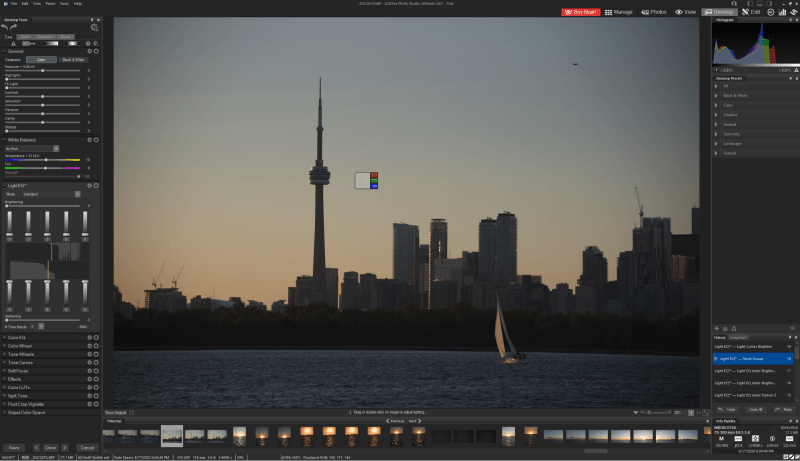Select the Color treatment option
Image resolution: width=800 pixels, height=461 pixels.
point(41,60)
